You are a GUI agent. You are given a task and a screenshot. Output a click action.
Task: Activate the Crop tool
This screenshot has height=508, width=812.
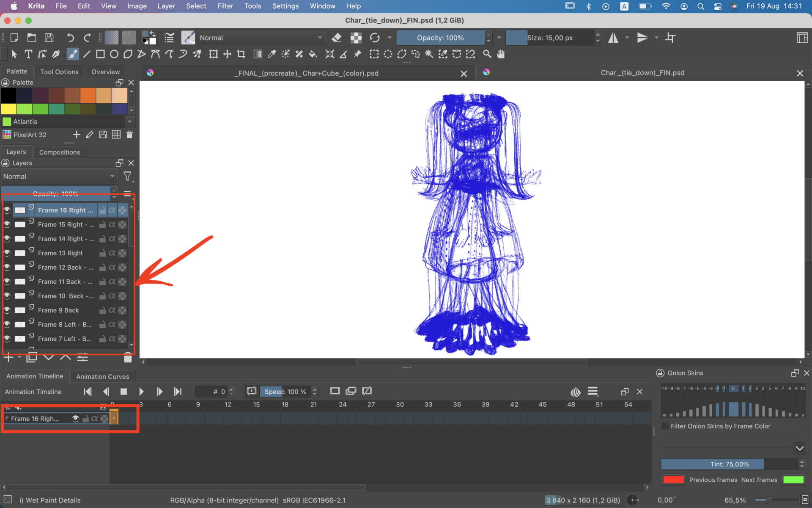(241, 54)
